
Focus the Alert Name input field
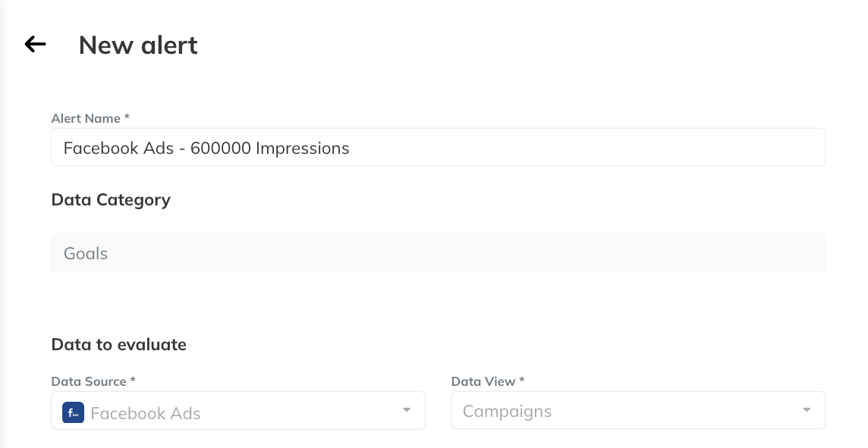click(438, 148)
